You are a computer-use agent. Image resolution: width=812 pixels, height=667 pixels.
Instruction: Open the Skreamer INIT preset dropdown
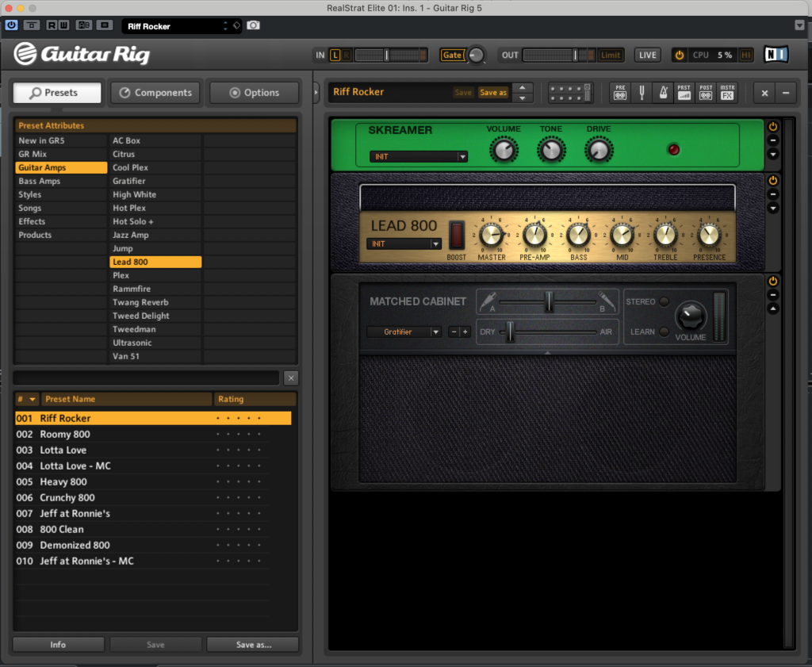pos(418,157)
